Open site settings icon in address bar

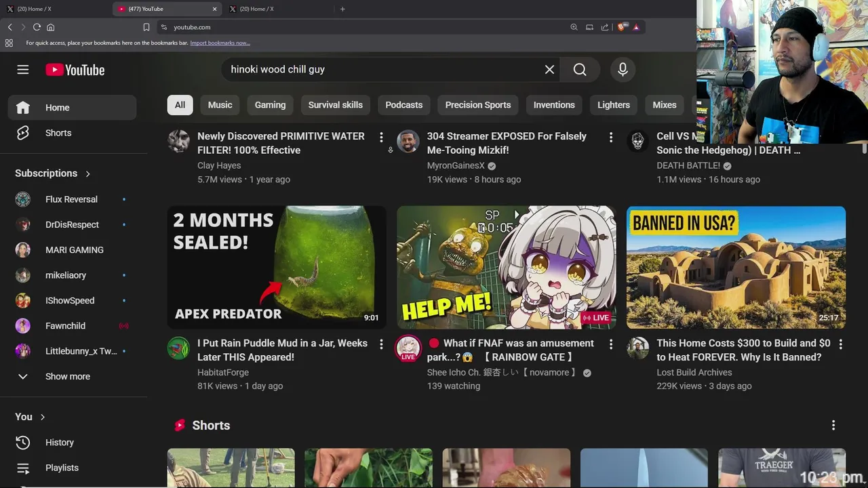(x=163, y=27)
